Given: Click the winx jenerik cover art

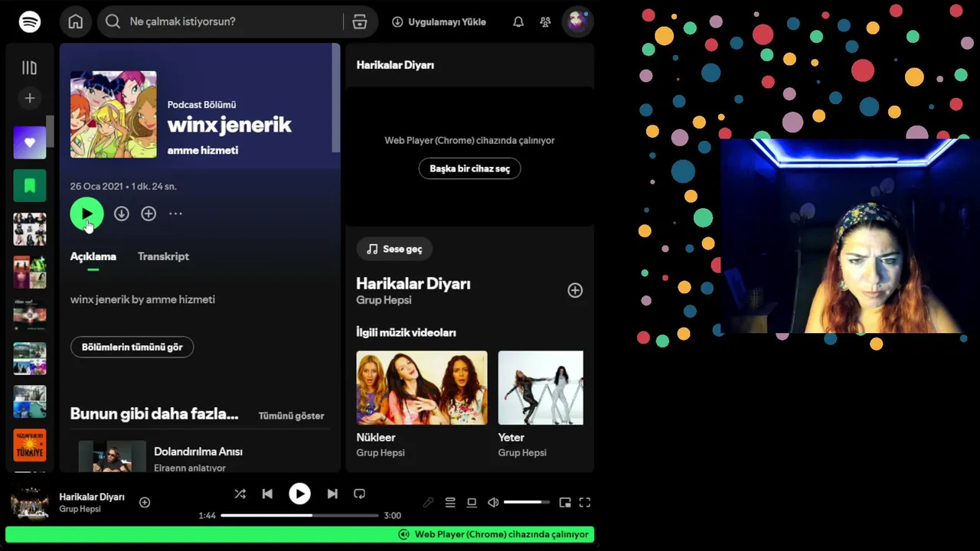Looking at the screenshot, I should point(113,115).
